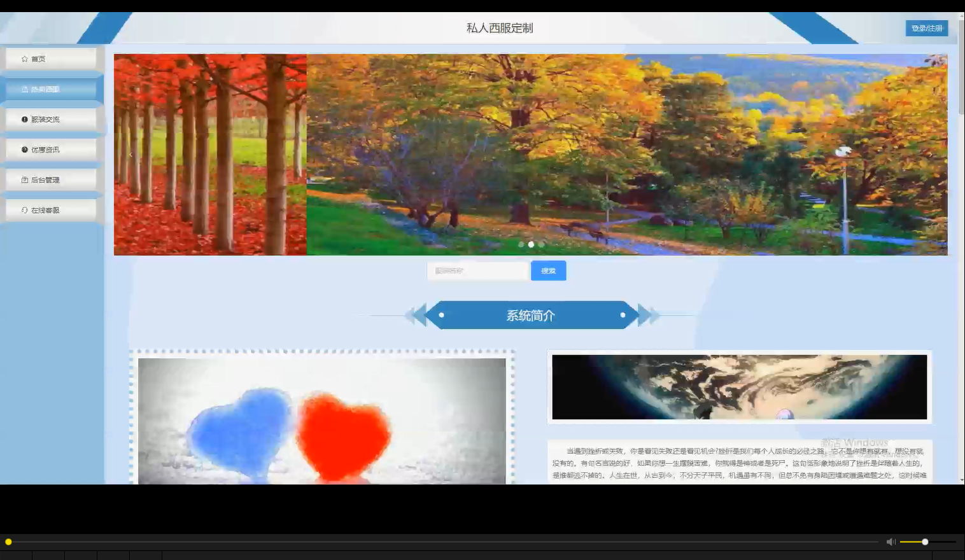This screenshot has height=560, width=965.
Task: Click the scrollbar down arrow
Action: tap(961, 480)
